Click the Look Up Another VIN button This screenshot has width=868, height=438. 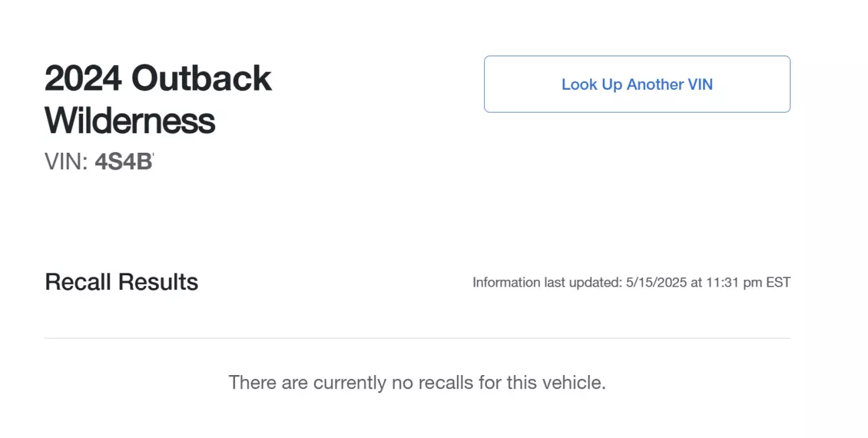[637, 84]
